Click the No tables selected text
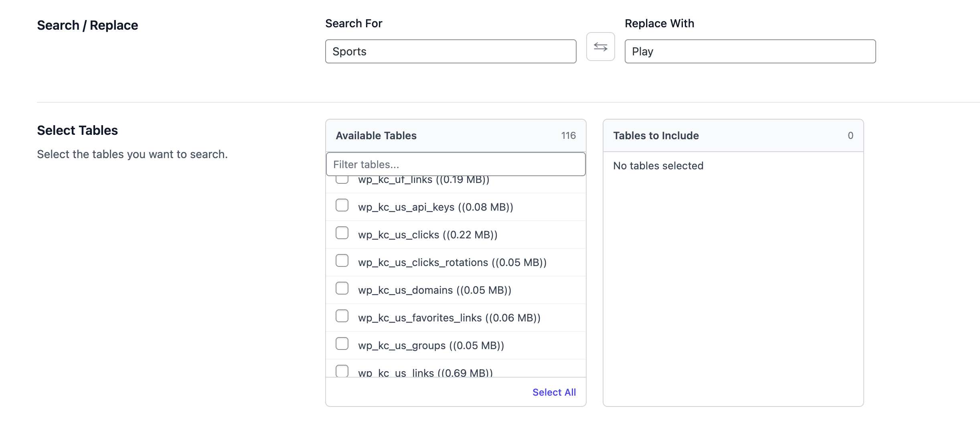The width and height of the screenshot is (980, 439). (x=658, y=166)
